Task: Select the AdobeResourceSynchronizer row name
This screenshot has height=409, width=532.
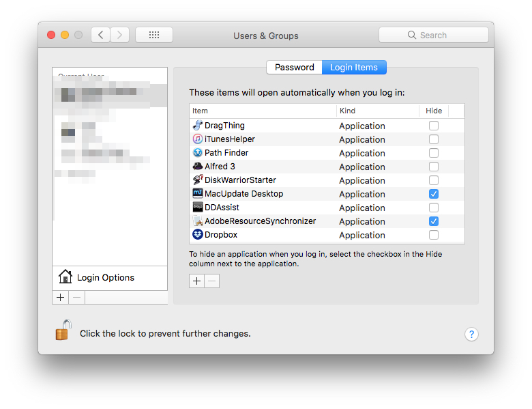Action: tap(260, 221)
